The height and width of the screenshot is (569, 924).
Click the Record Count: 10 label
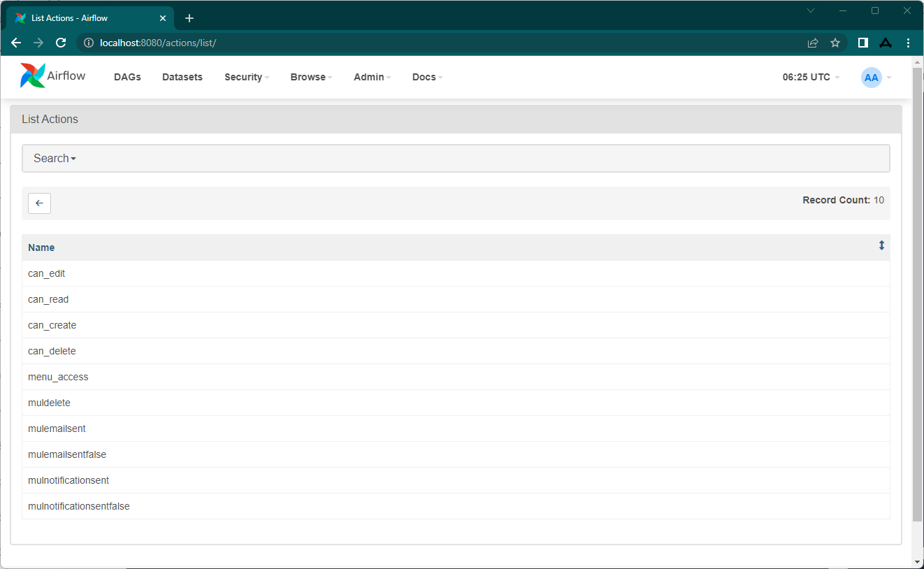(x=843, y=200)
